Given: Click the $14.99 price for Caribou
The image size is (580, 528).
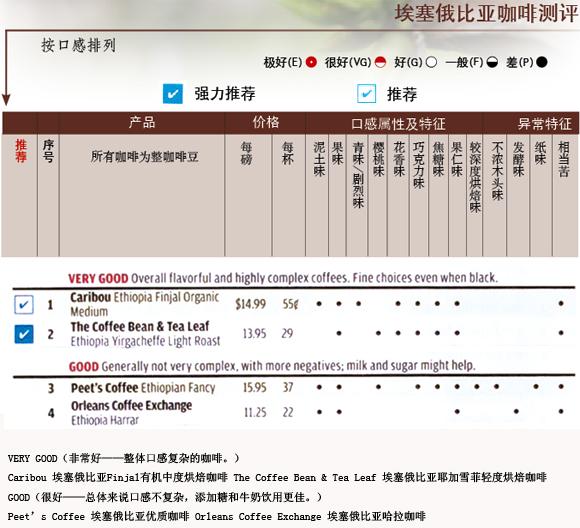Looking at the screenshot, I should 250,304.
